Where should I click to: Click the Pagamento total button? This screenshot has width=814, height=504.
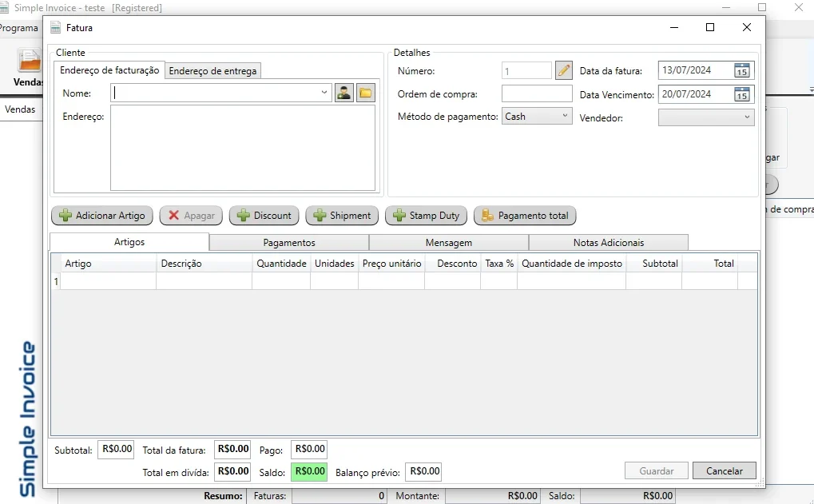(525, 216)
